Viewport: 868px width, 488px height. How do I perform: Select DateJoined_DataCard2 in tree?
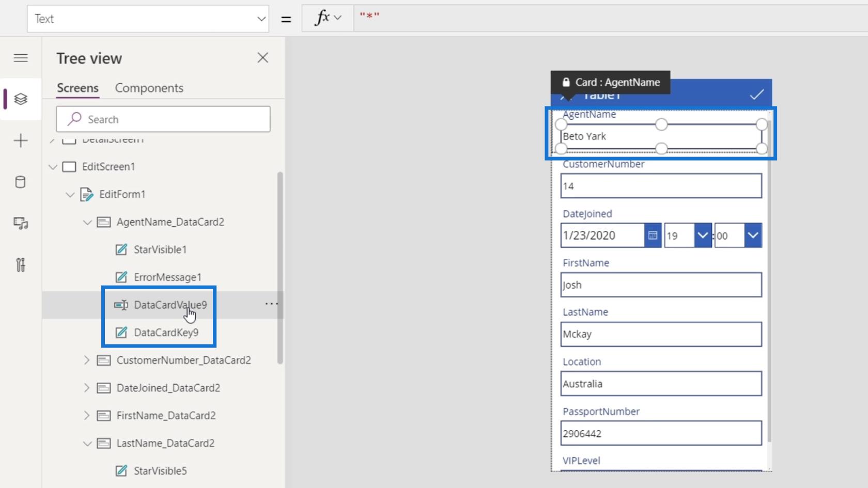(168, 388)
